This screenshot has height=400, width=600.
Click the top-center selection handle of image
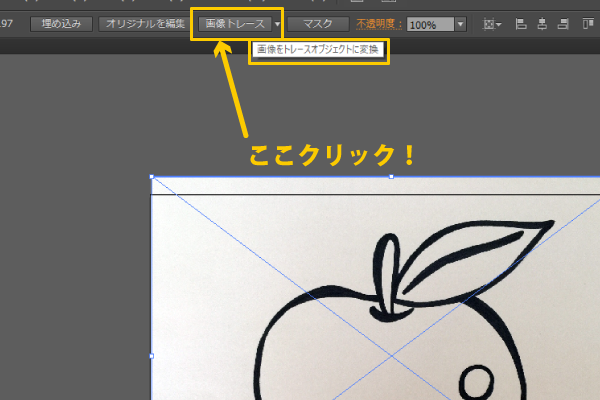390,177
